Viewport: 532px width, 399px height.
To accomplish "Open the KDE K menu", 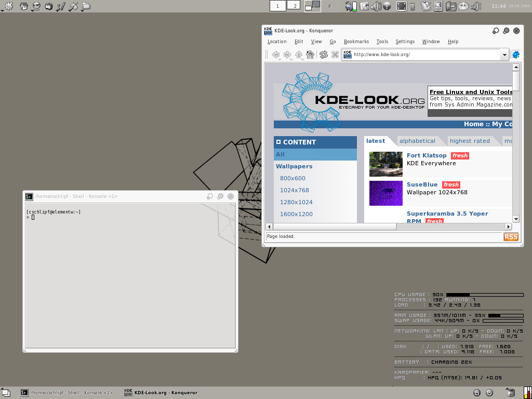I will (8, 6).
